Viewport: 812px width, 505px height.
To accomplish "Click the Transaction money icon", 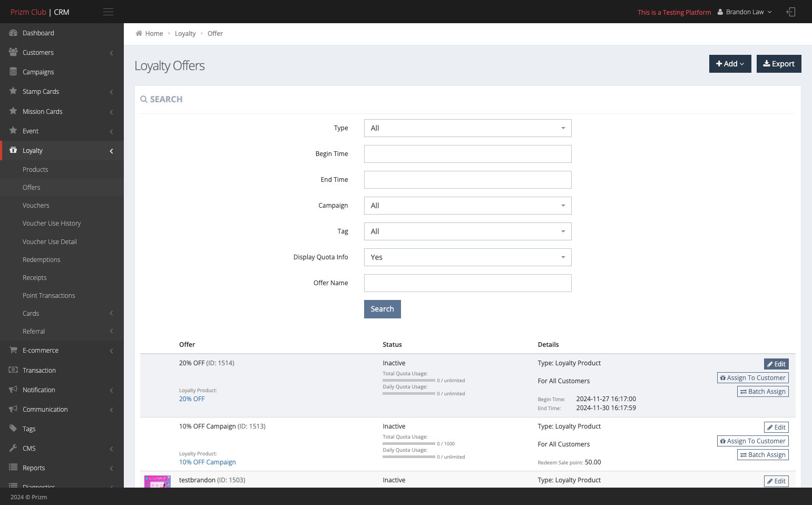I will click(13, 370).
